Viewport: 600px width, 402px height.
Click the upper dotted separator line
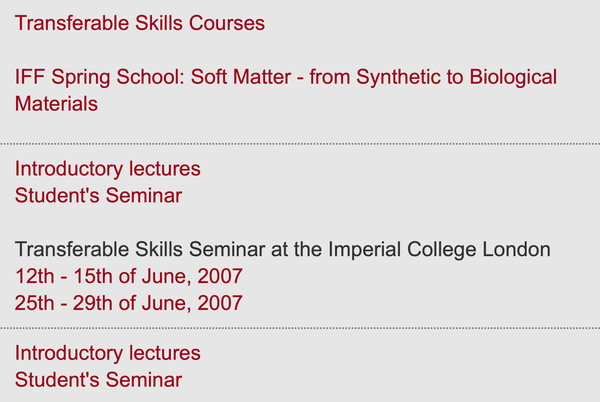pos(300,144)
